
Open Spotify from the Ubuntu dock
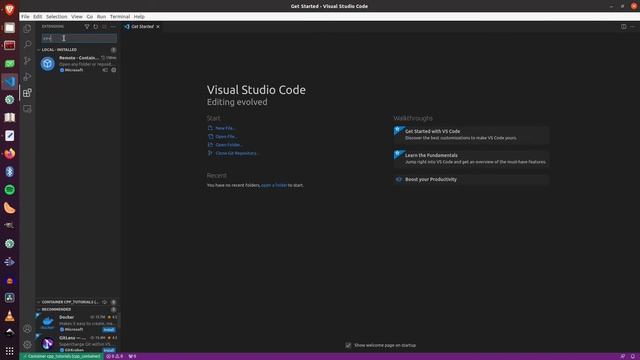point(9,190)
